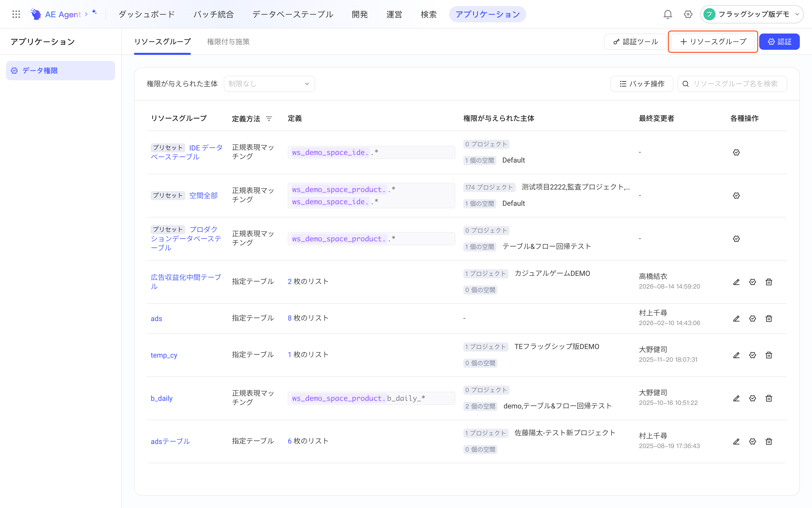Viewport: 812px width, 508px height.
Task: Click the filter icon beside 定義方法
Action: tap(269, 119)
